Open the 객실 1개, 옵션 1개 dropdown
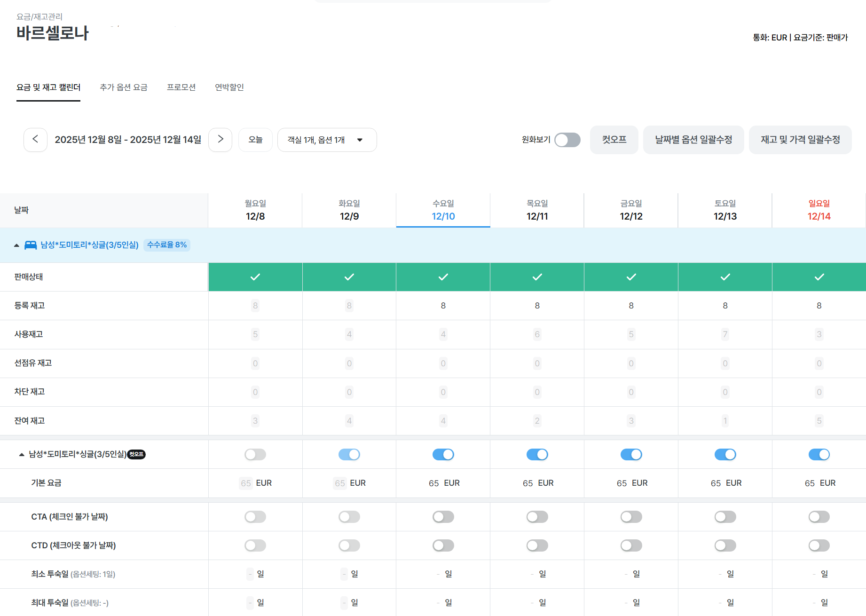The width and height of the screenshot is (866, 616). pos(327,140)
